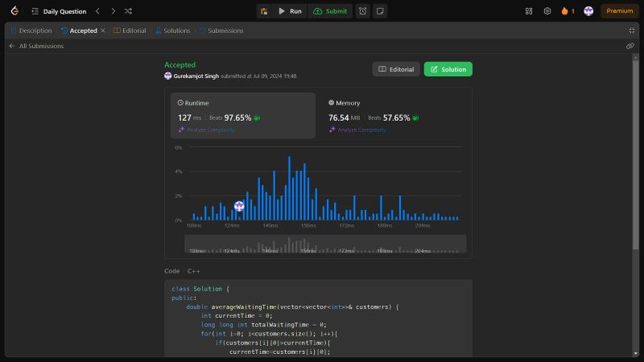Click the debugger icon beside Run
This screenshot has width=644, height=362.
tap(264, 11)
